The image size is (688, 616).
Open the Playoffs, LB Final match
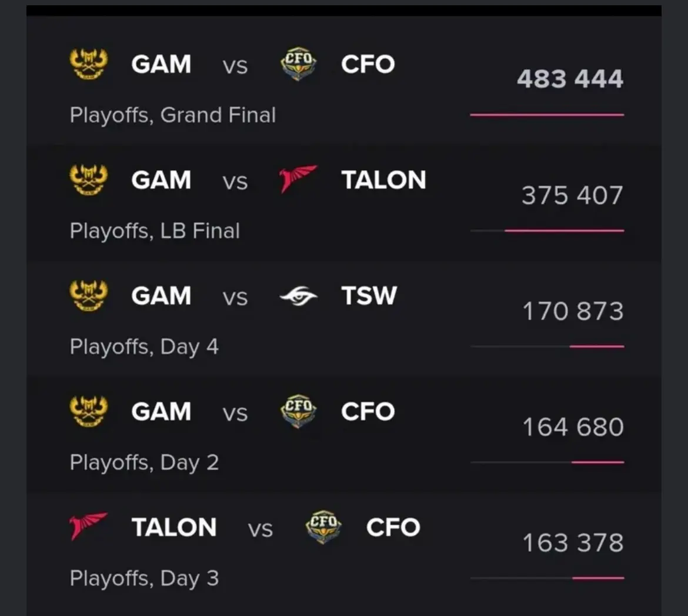tap(343, 203)
